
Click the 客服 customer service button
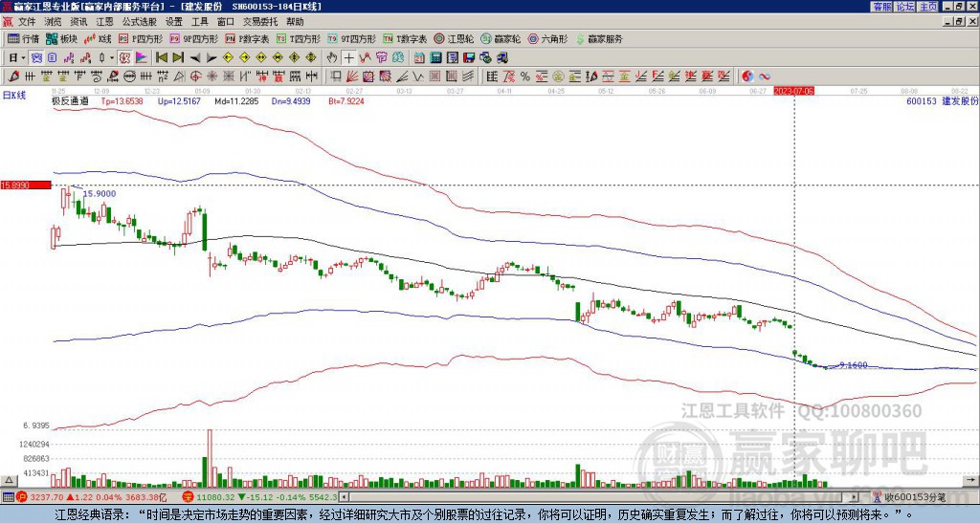point(881,7)
